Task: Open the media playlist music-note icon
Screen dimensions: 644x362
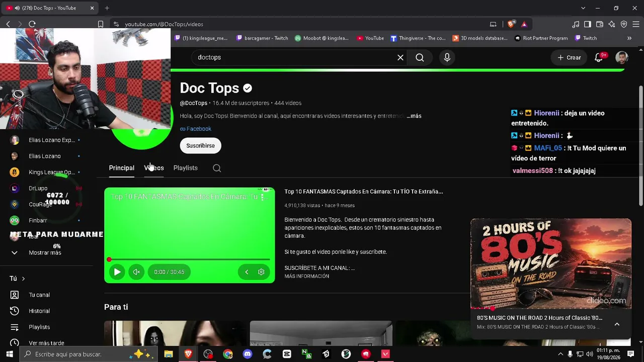Action: 576,24
